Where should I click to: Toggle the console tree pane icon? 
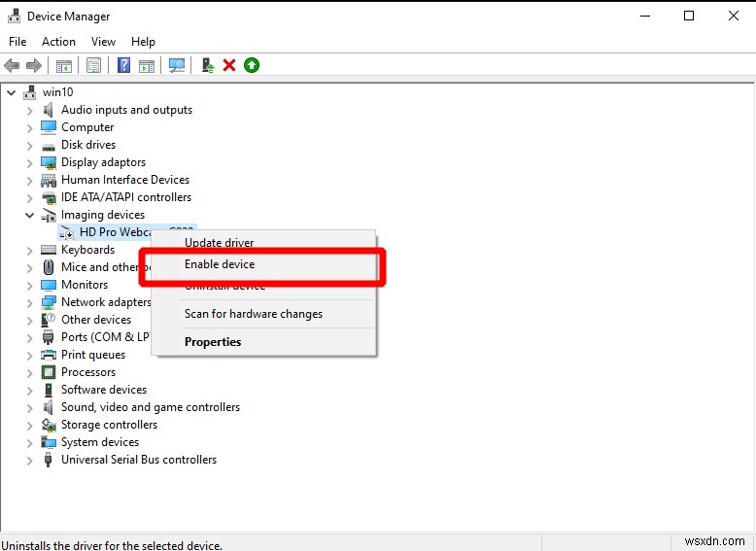click(63, 65)
